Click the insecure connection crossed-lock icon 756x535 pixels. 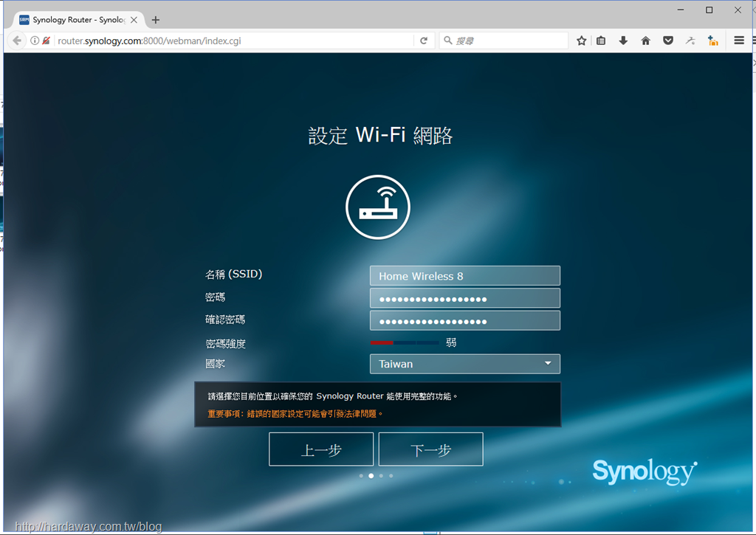pyautogui.click(x=47, y=41)
